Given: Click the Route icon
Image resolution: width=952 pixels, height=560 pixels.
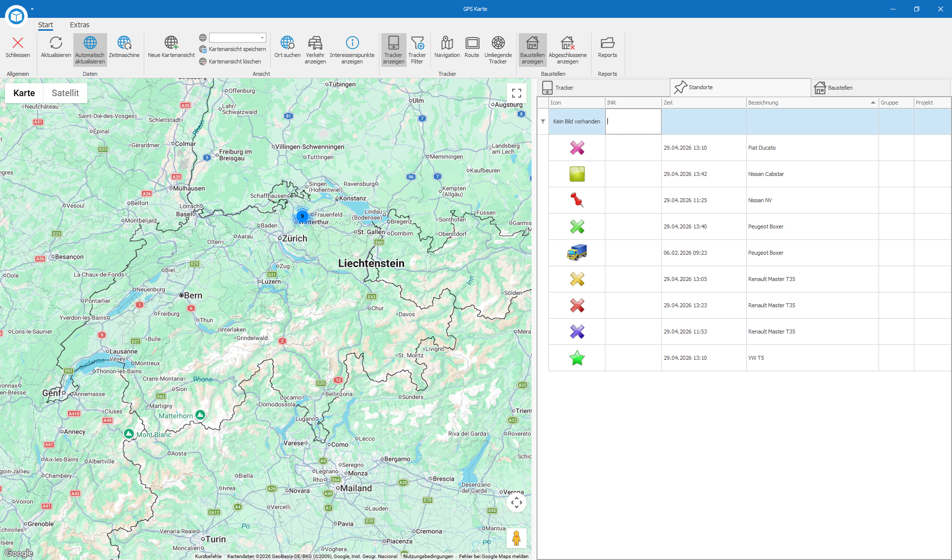Looking at the screenshot, I should point(472,43).
